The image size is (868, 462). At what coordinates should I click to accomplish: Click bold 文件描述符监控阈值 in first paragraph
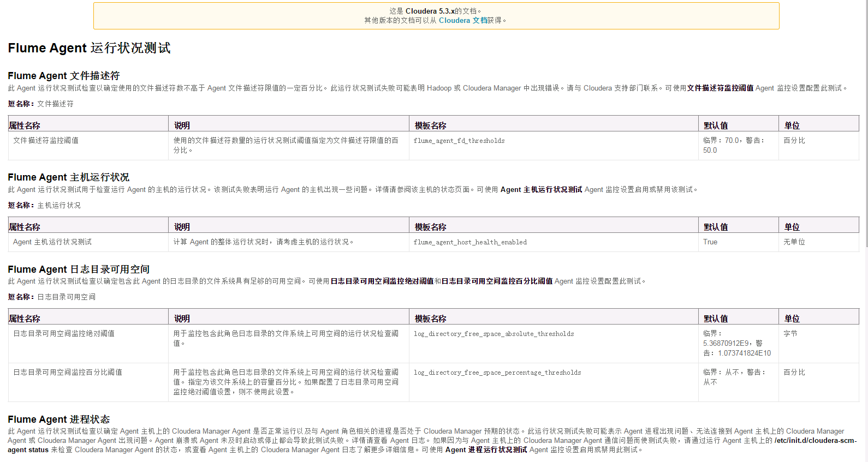(720, 88)
